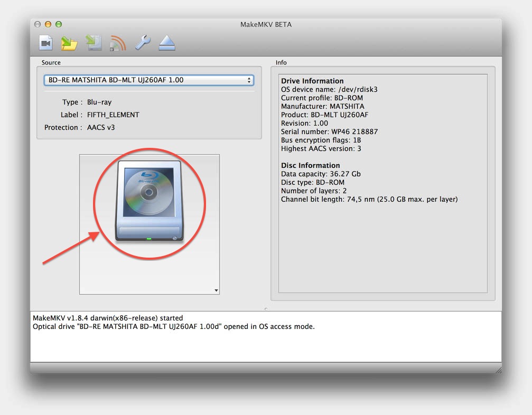Screen dimensions: 532x415
Task: Click the MakeMKV started log line
Action: pyautogui.click(x=108, y=318)
